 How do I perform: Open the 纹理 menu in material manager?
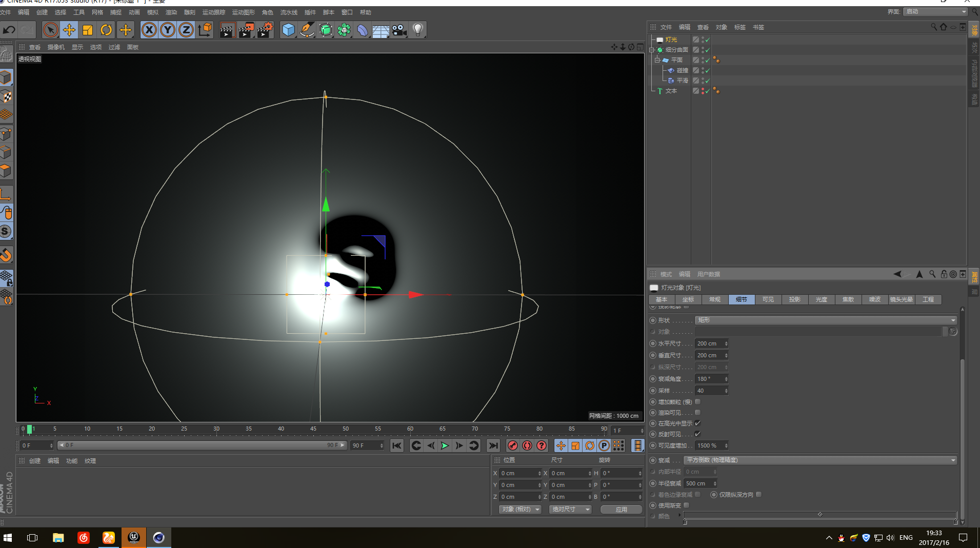point(90,461)
